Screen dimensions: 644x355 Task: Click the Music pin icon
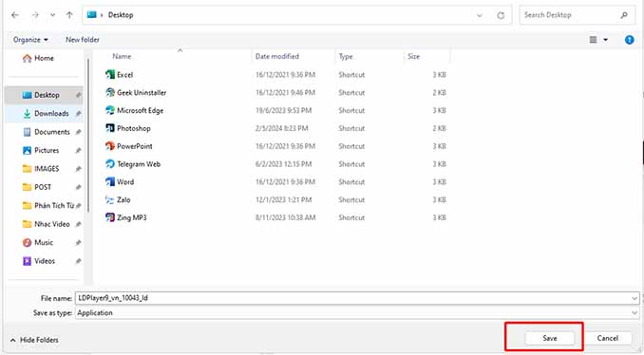pos(78,243)
